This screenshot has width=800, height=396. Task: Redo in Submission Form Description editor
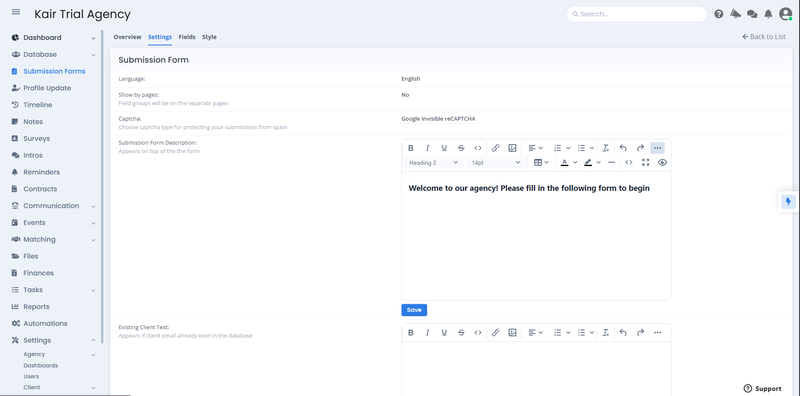click(640, 148)
